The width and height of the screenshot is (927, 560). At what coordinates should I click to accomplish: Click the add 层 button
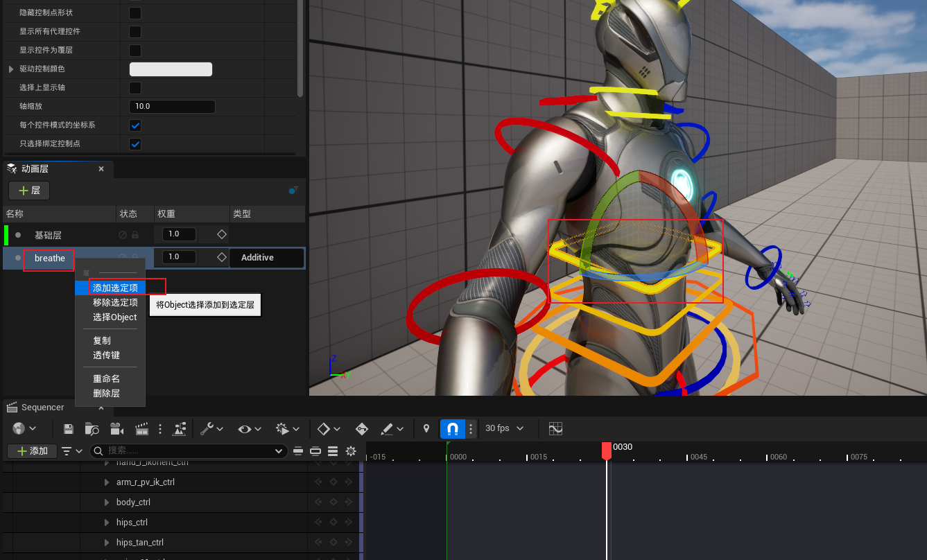tap(29, 191)
